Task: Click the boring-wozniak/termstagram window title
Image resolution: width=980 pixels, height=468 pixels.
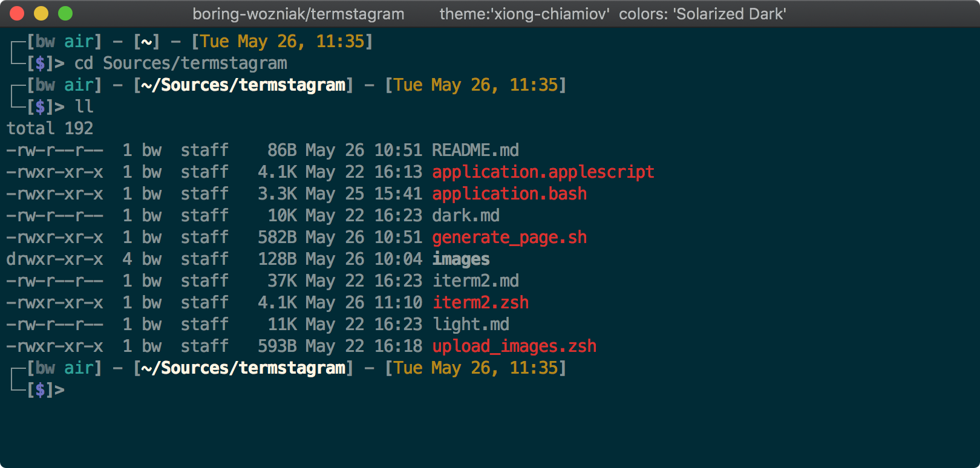Action: pos(298,14)
